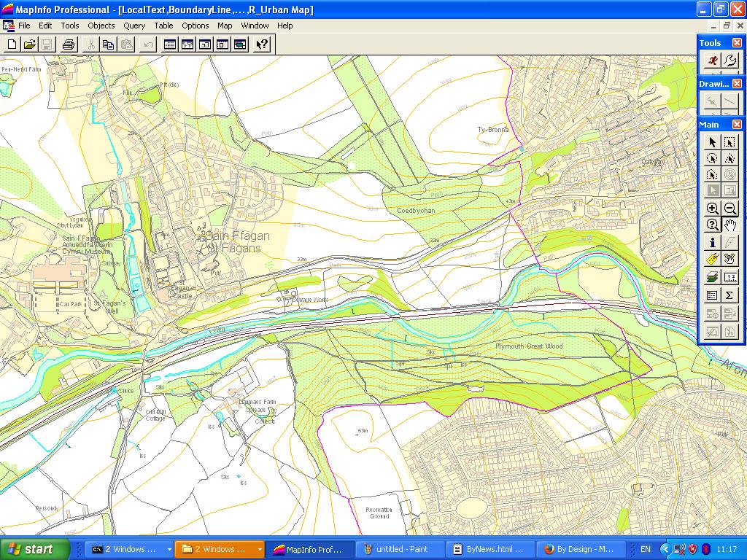Select the Drag Map Window tool
This screenshot has height=560, width=747.
click(729, 259)
